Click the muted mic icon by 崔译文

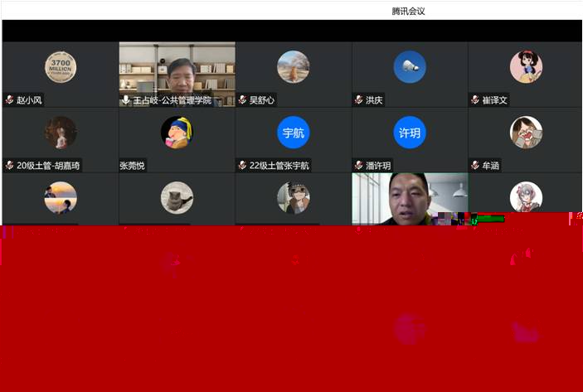tap(474, 100)
